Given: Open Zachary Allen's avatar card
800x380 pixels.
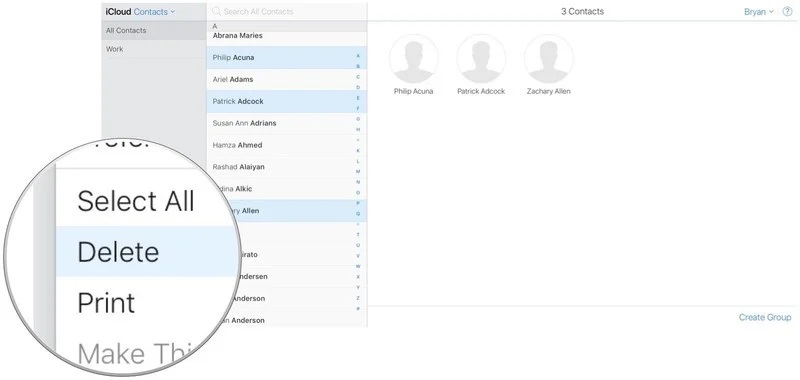Looking at the screenshot, I should pos(548,59).
